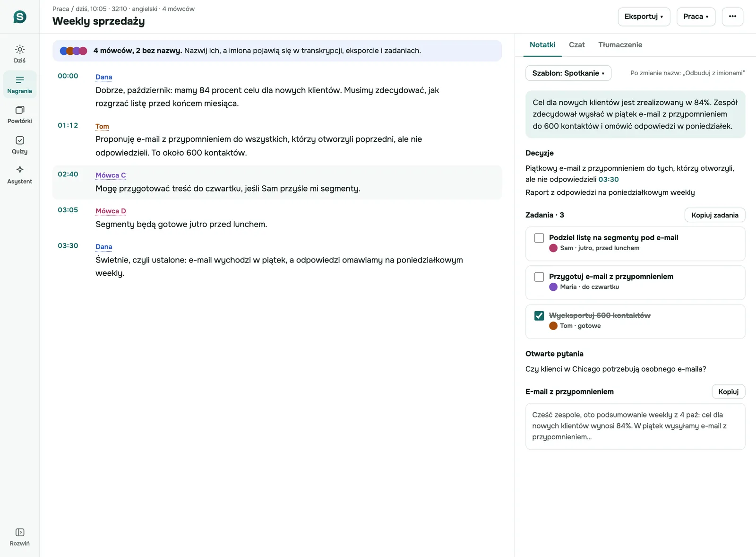The image size is (756, 557).
Task: Click Sam's pink avatar dot
Action: point(553,248)
